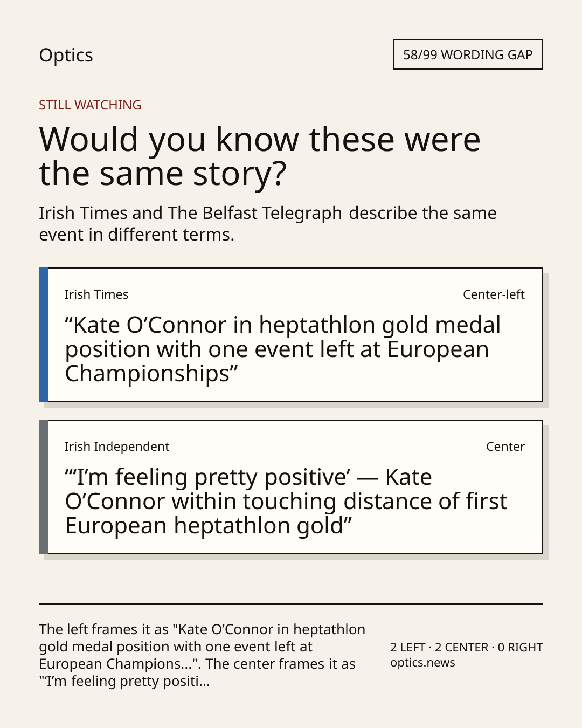Click the Center-left bias label
Viewport: 582px width, 728px height.
tap(494, 294)
